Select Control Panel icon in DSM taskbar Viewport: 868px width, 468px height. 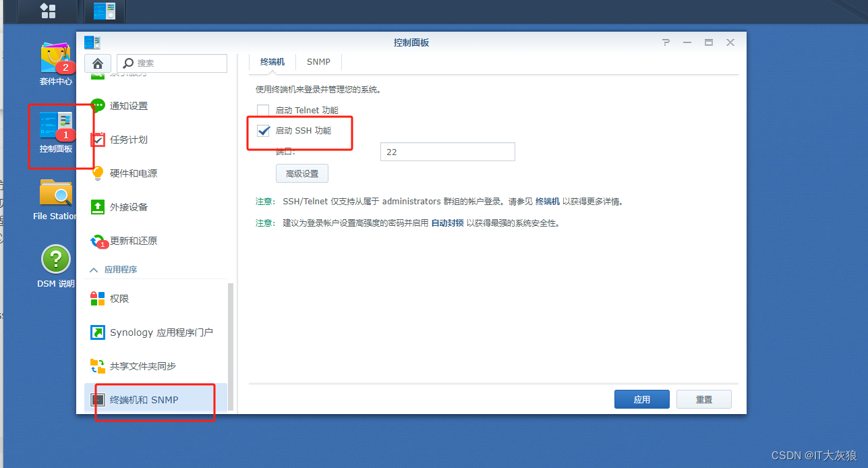pos(104,10)
